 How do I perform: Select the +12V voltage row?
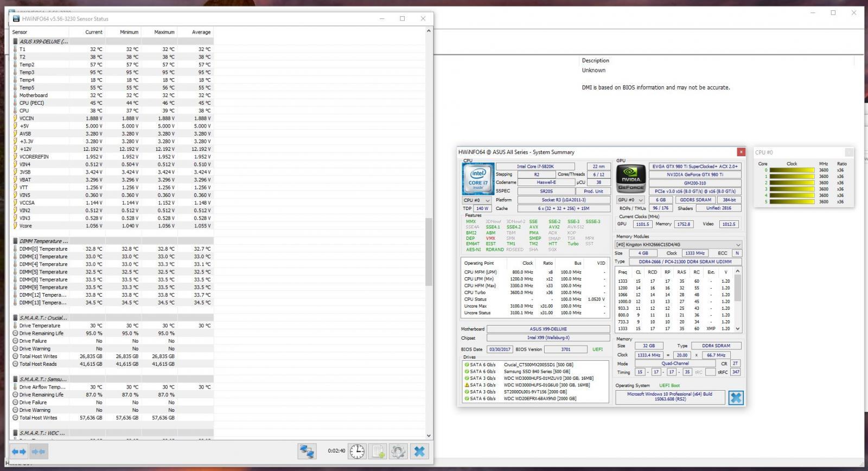click(112, 149)
